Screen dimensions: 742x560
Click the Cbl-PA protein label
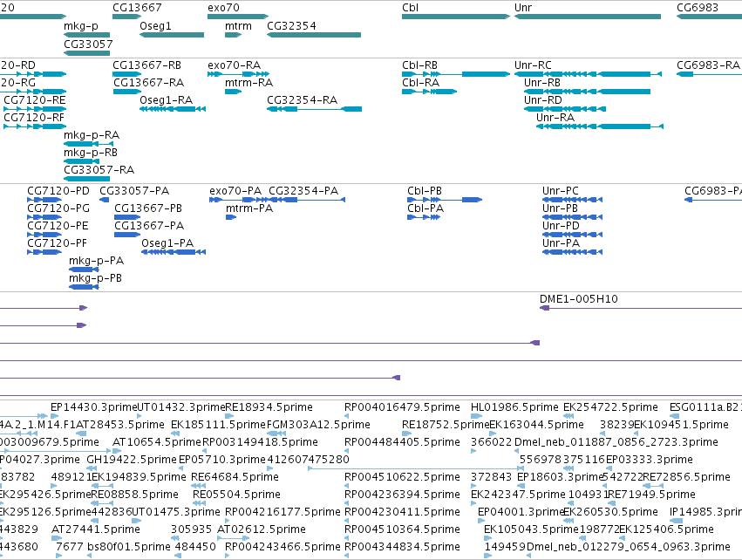(x=425, y=208)
